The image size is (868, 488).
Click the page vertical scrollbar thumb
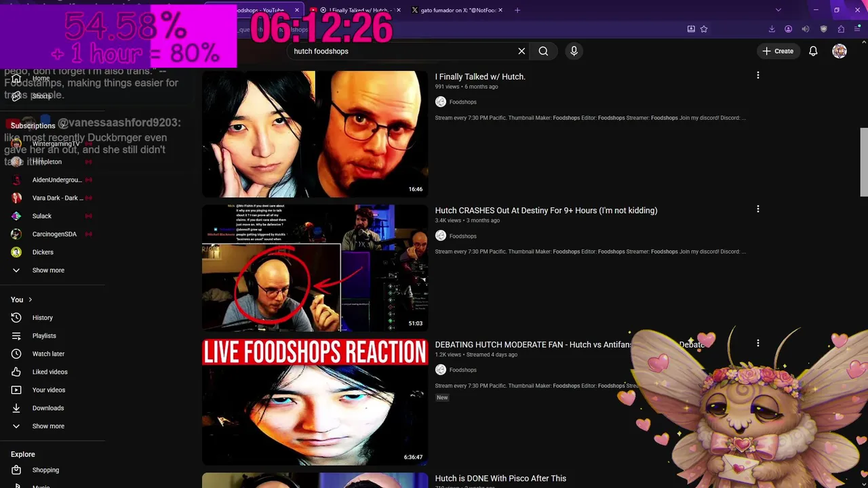coord(864,163)
